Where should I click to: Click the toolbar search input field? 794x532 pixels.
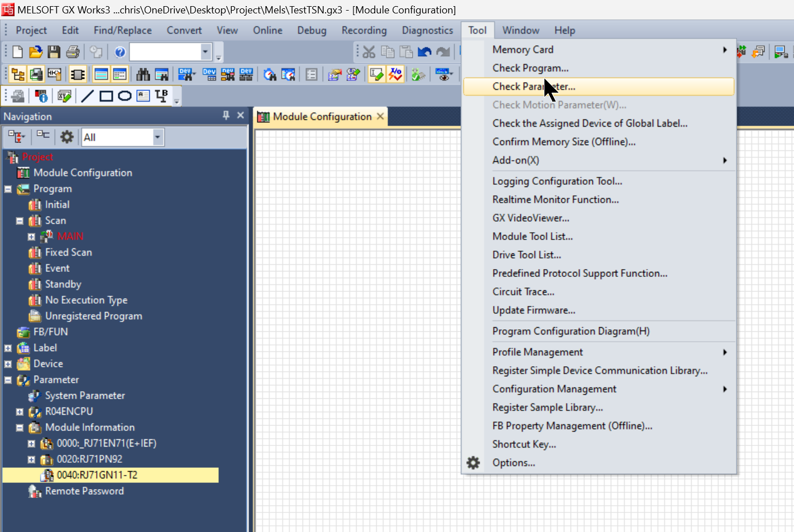[165, 52]
